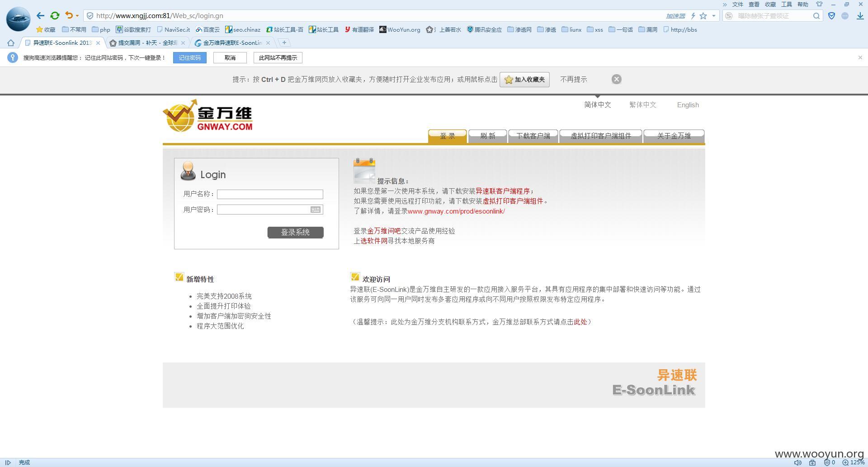Open www.gnway.com/prod/esoonlink/ link
Viewport: 868px width, 467px height.
456,211
